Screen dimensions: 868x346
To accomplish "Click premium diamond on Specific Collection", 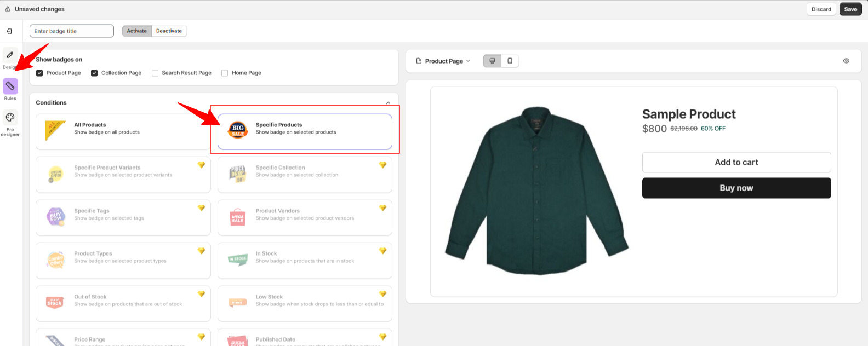I will (382, 165).
